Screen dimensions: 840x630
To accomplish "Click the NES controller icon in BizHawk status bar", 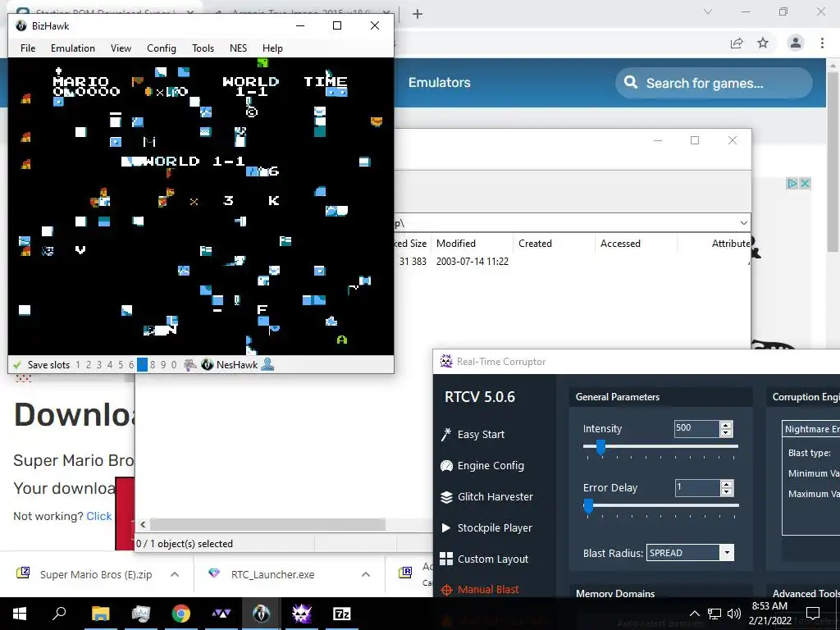I will 190,365.
